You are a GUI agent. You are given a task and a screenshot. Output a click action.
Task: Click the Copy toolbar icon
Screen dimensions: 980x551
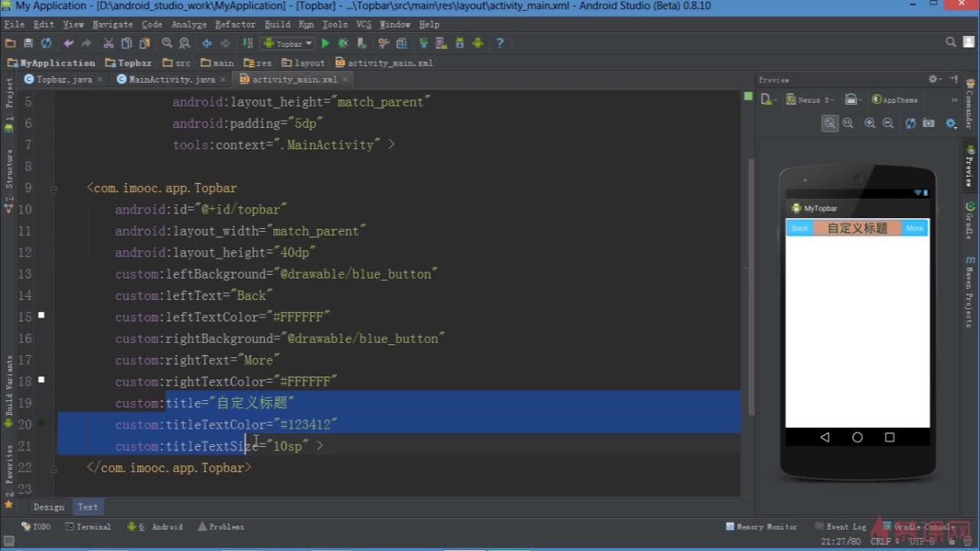coord(126,44)
